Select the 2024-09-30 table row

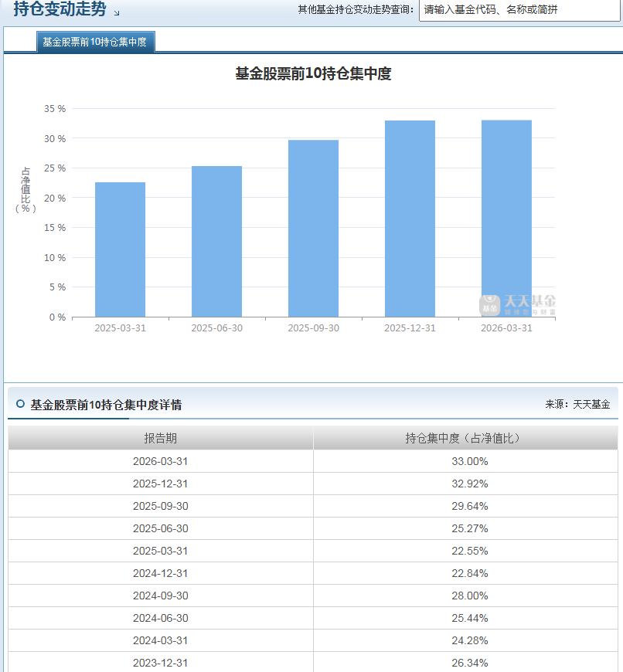coord(313,596)
